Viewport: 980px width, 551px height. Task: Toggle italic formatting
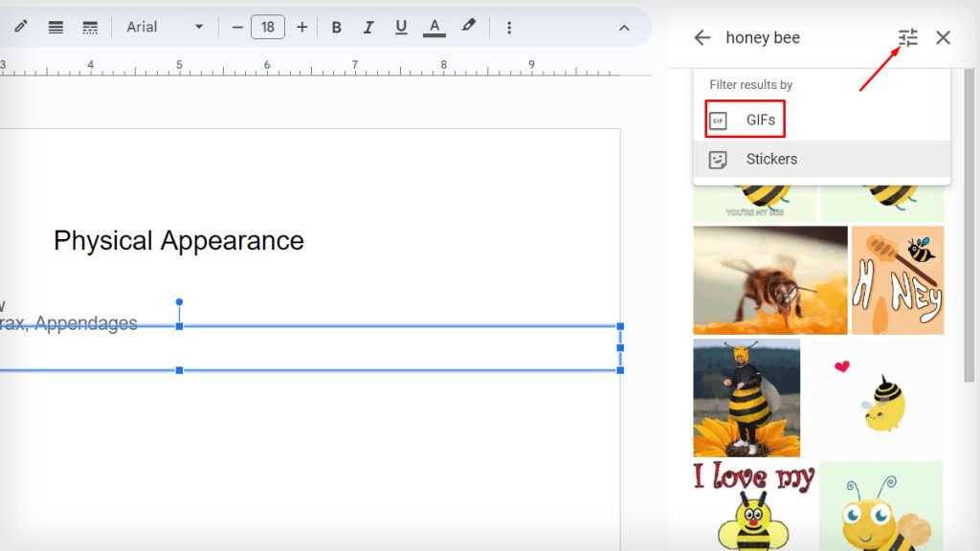[368, 27]
